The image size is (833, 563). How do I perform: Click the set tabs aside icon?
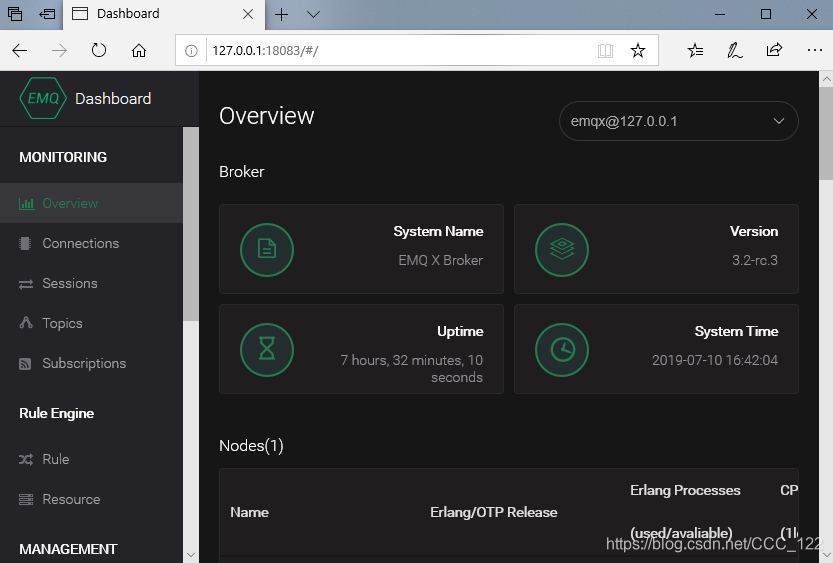click(x=47, y=14)
